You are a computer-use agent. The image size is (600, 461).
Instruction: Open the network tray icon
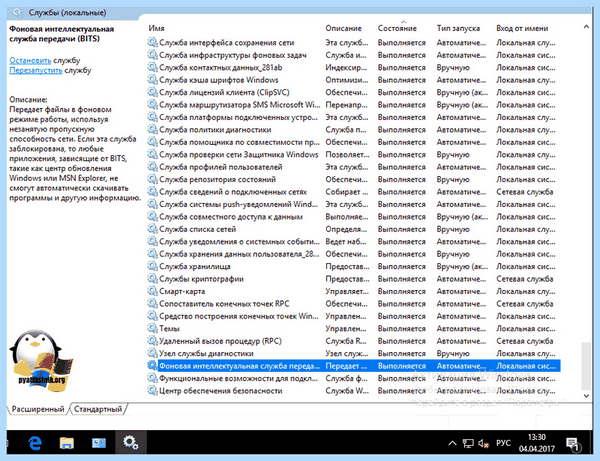point(468,443)
